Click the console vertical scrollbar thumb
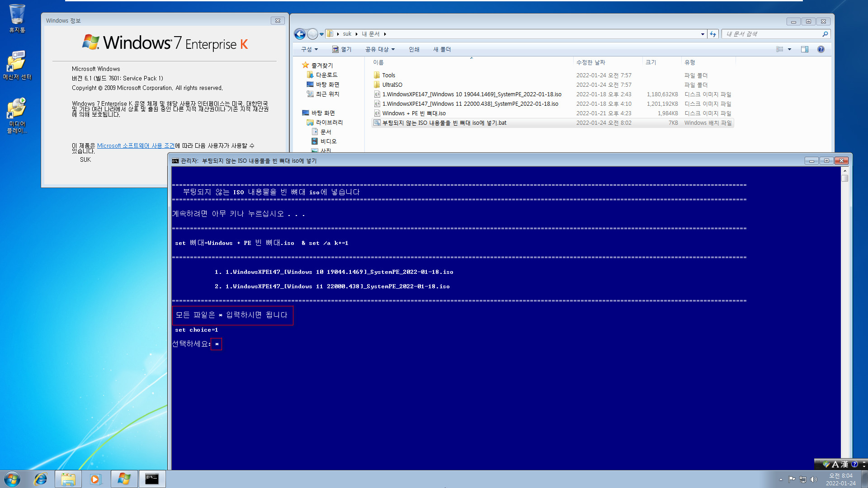868x488 pixels. tap(844, 178)
